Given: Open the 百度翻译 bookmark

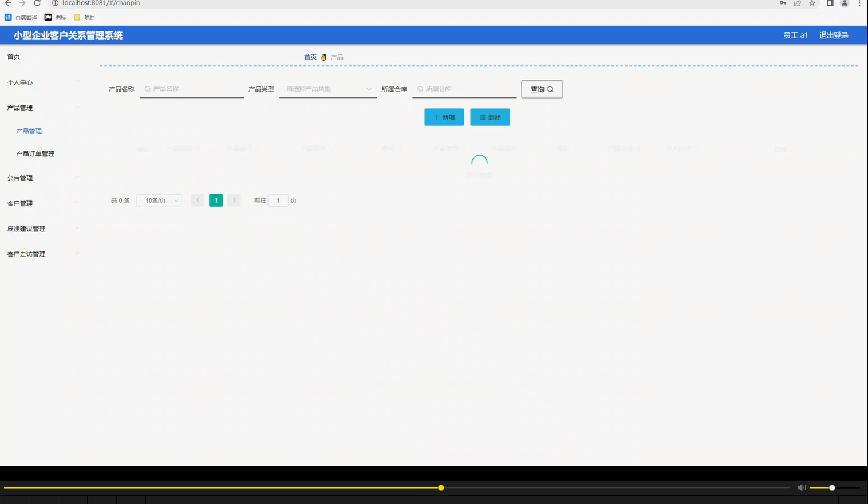Looking at the screenshot, I should coord(21,17).
